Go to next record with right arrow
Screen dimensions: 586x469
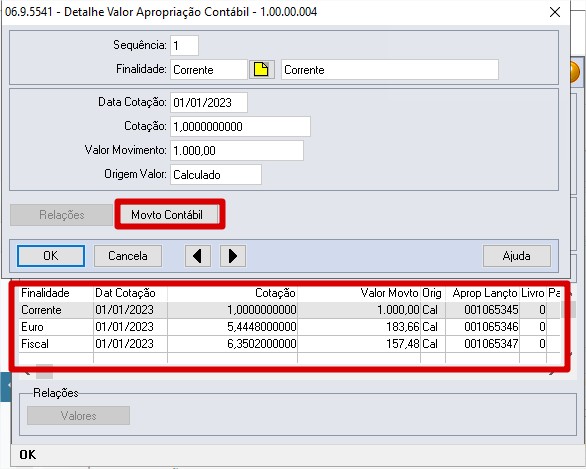(x=233, y=256)
